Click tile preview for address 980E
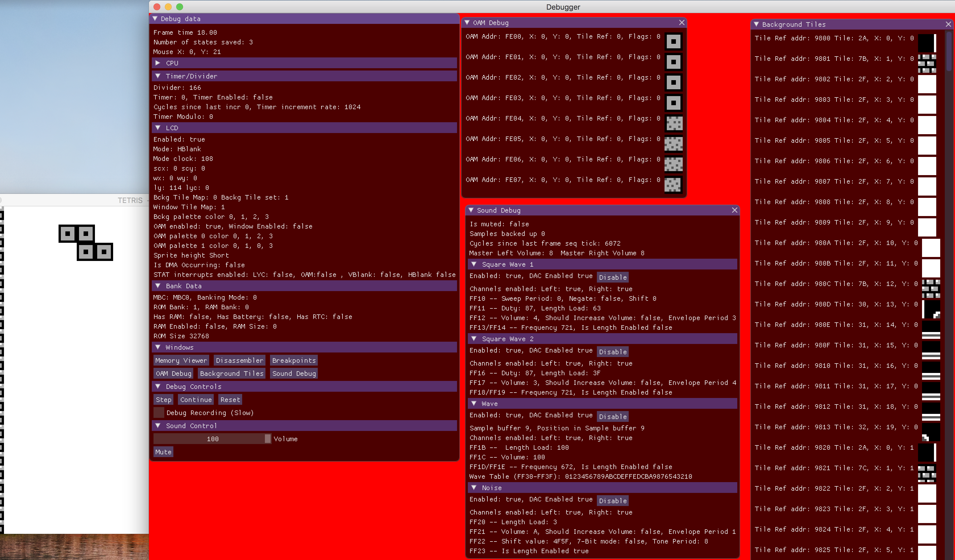The image size is (955, 560). pyautogui.click(x=931, y=329)
